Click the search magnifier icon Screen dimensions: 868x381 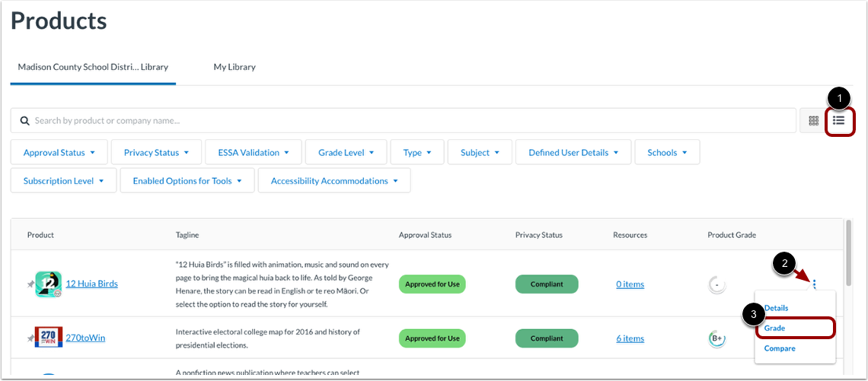pyautogui.click(x=24, y=121)
